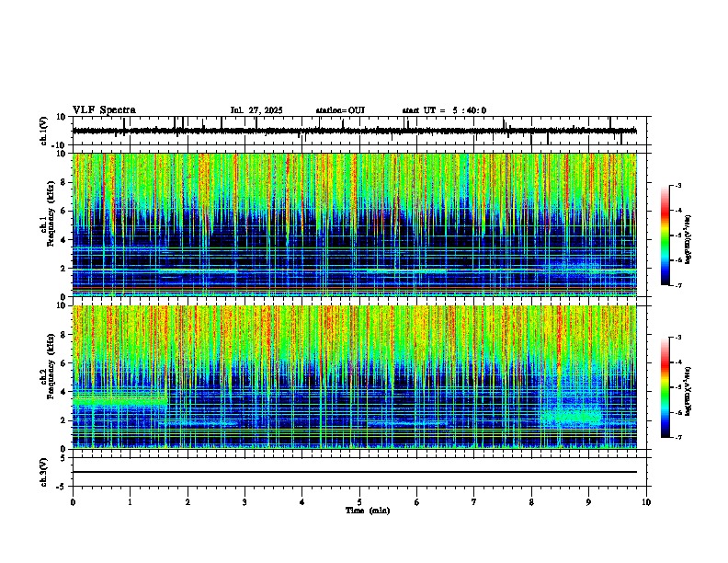Click the time axis tick label "5"
The width and height of the screenshot is (728, 563).
coord(359,502)
